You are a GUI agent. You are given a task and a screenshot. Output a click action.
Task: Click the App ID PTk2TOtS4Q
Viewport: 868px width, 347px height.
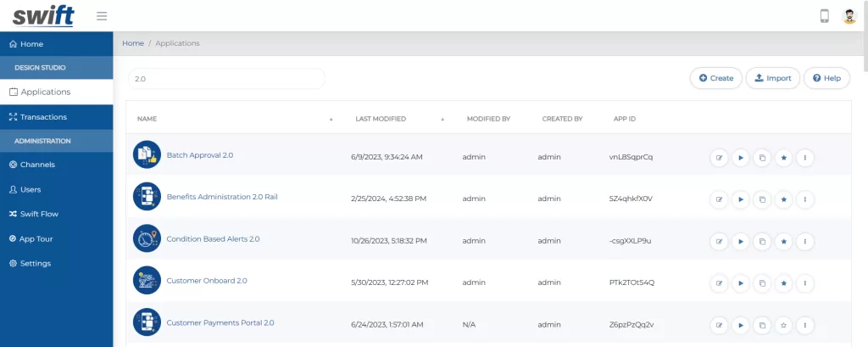tap(632, 283)
